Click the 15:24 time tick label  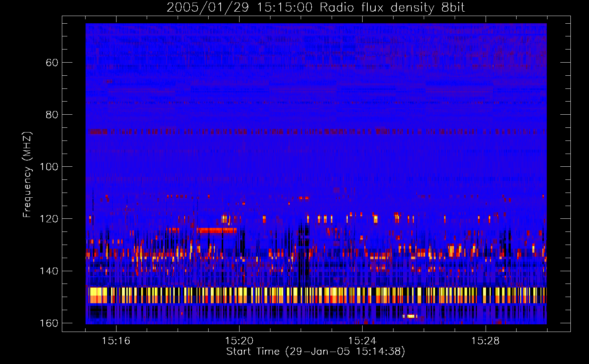pos(362,341)
